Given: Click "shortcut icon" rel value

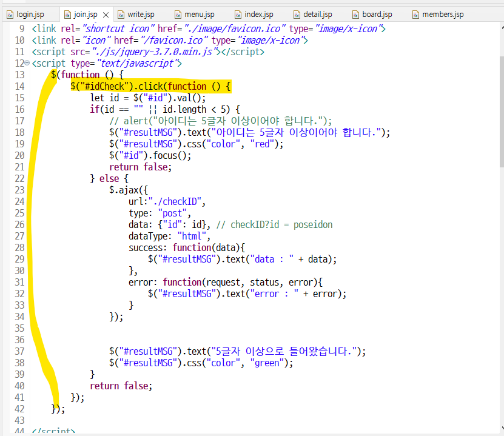Looking at the screenshot, I should pyautogui.click(x=118, y=29).
